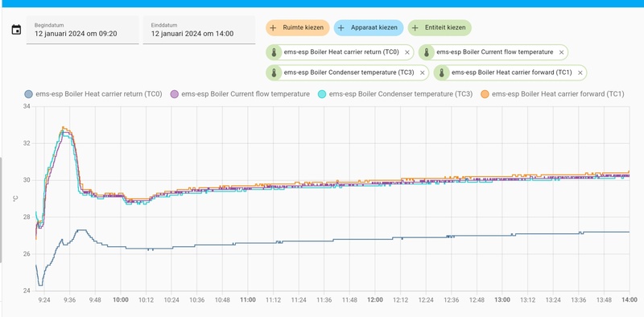Image resolution: width=644 pixels, height=317 pixels.
Task: Click the Entiteit kiezen button
Action: point(440,28)
